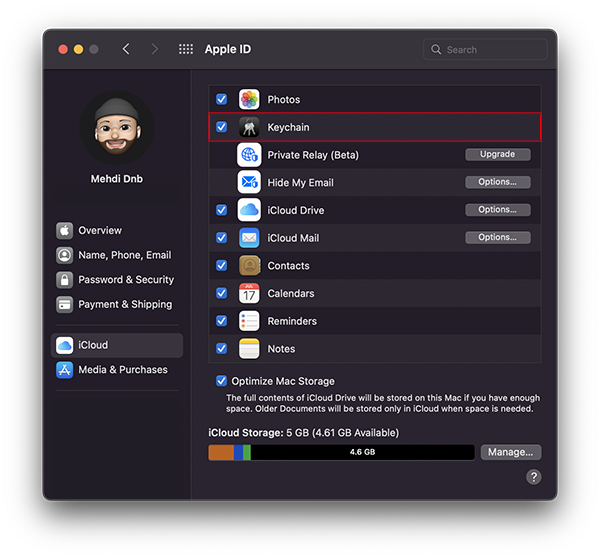Image resolution: width=600 pixels, height=557 pixels.
Task: Click the iCloud Drive cloud icon
Action: (249, 210)
